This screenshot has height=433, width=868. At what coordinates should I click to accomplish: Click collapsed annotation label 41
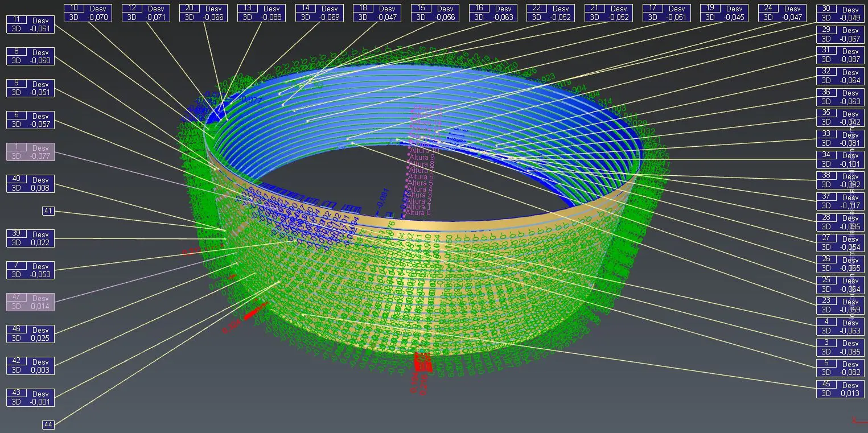[x=48, y=211]
